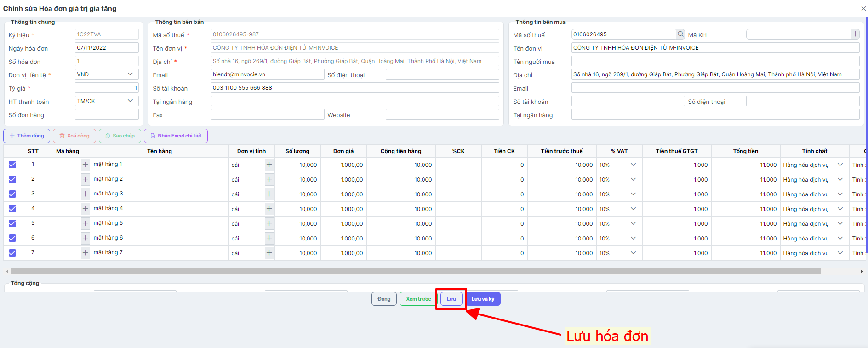Click the Lưu và ký button
This screenshot has height=348, width=868.
pos(483,299)
